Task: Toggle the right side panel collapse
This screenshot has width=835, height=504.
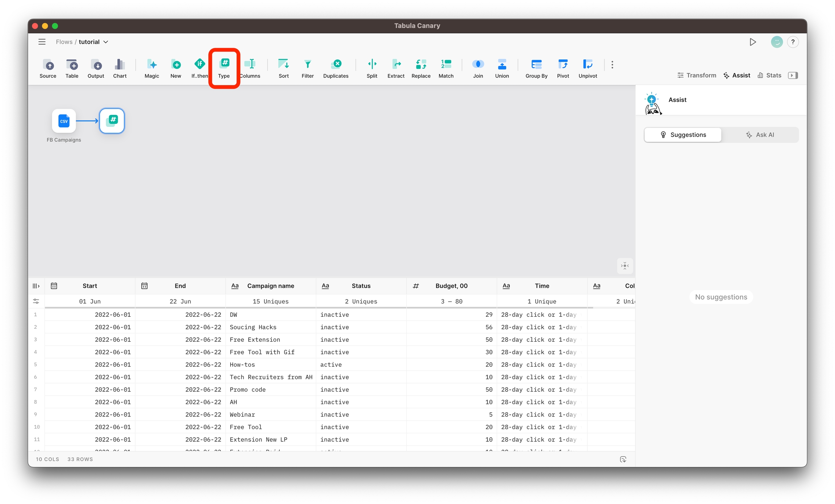Action: tap(793, 75)
